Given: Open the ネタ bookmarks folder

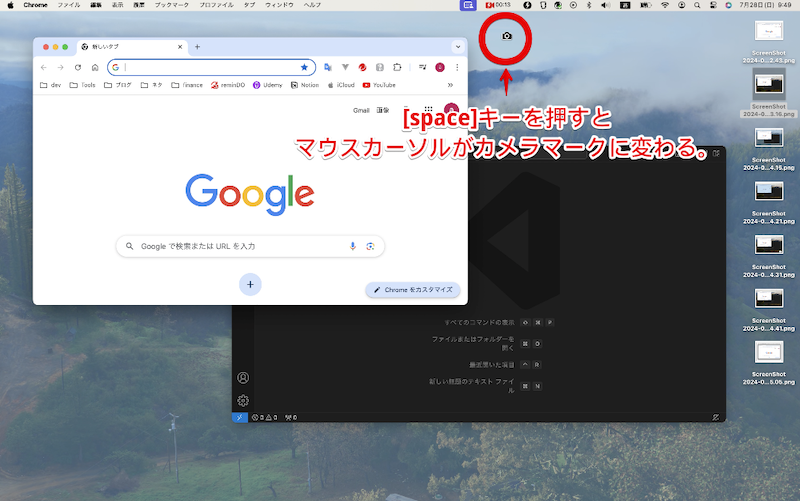Looking at the screenshot, I should coord(152,85).
